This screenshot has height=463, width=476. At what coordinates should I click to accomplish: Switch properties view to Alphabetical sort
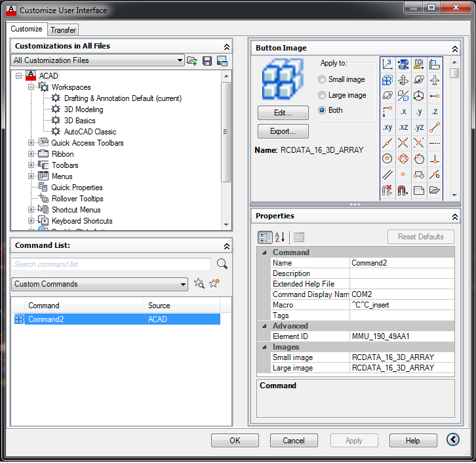coord(279,237)
